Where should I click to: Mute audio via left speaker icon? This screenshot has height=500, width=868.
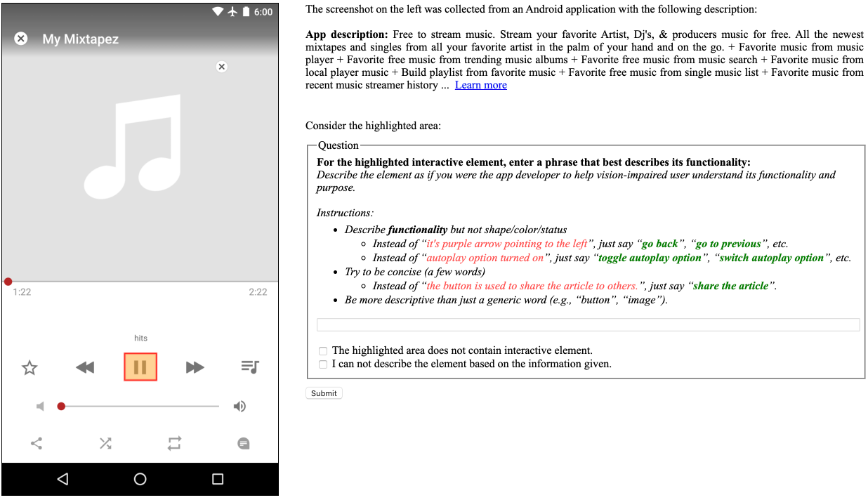coord(39,406)
